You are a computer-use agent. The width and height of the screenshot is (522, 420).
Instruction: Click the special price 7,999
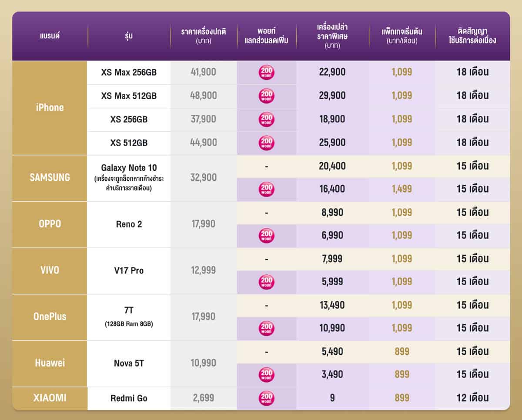[332, 259]
